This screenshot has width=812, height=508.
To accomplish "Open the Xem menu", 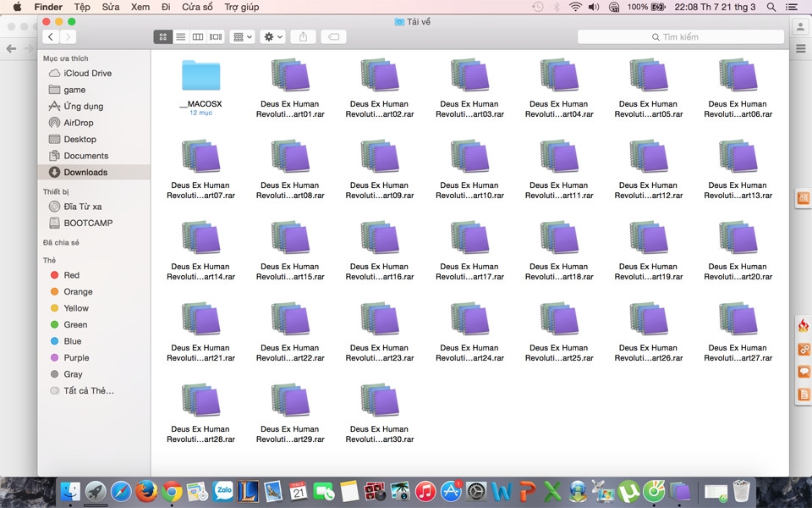I will pos(140,7).
